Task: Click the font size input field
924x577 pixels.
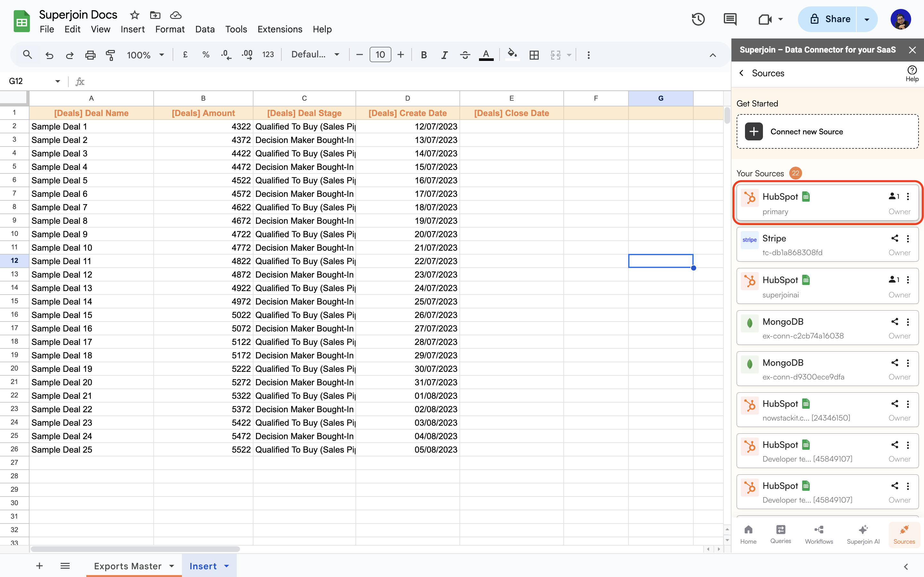Action: tap(380, 55)
